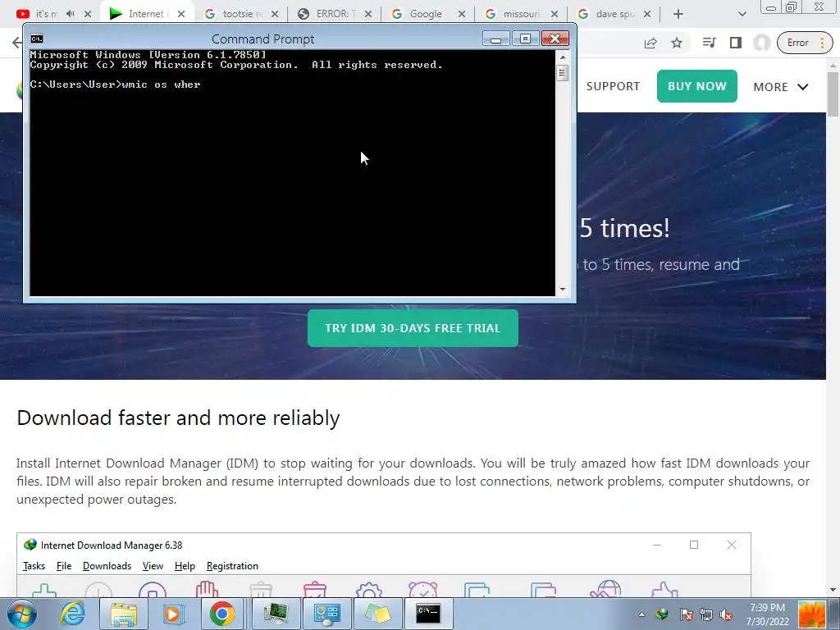Show hidden system tray icons
Image resolution: width=840 pixels, height=630 pixels.
641,614
